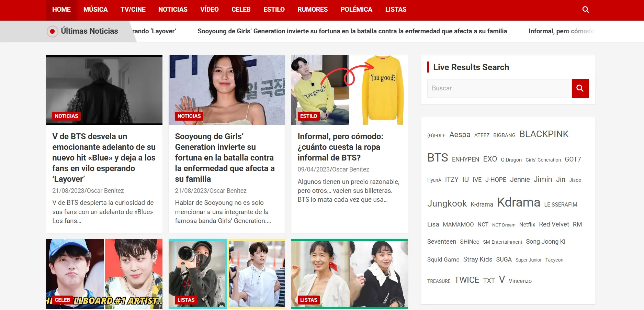644x310 pixels.
Task: Click the NOTICIAS category badge on the first article
Action: (x=66, y=116)
